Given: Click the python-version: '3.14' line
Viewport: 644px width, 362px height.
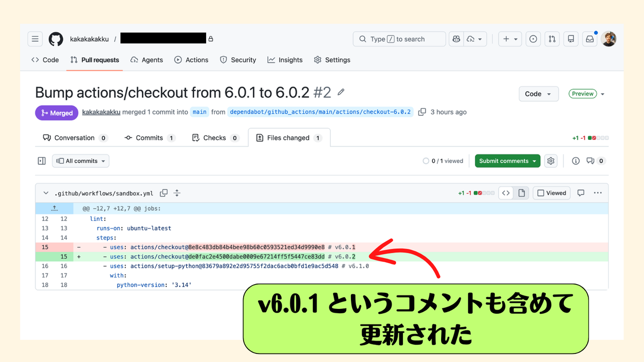Looking at the screenshot, I should 322,285.
